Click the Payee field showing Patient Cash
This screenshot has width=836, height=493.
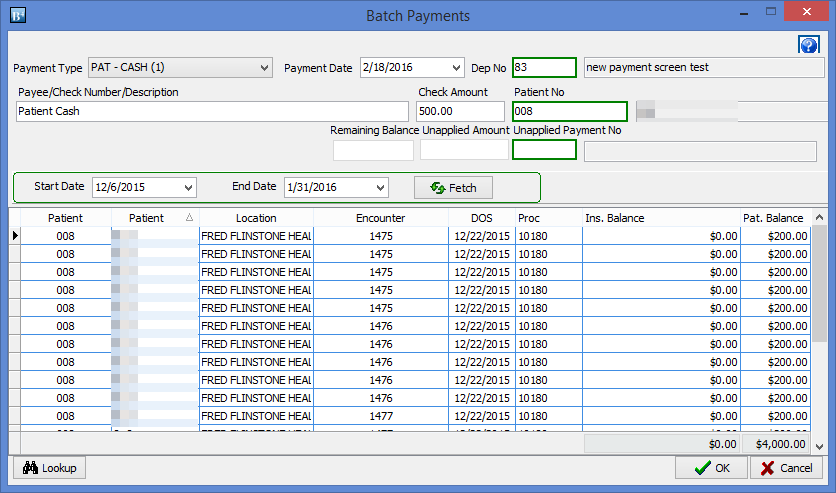pos(212,111)
